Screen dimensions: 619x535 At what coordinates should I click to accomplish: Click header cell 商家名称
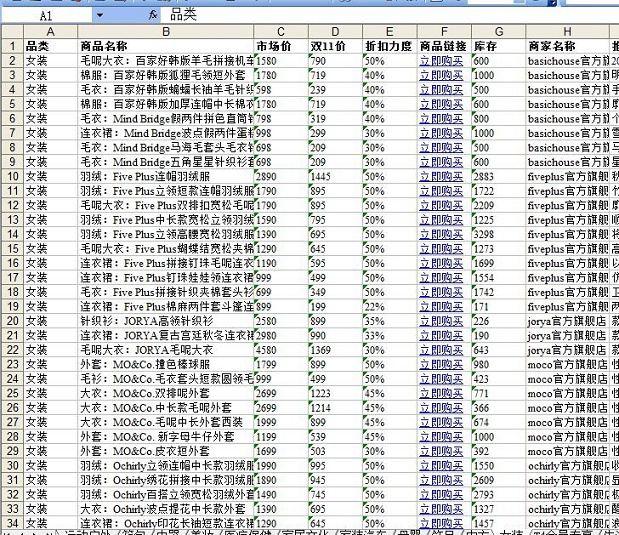click(x=567, y=46)
